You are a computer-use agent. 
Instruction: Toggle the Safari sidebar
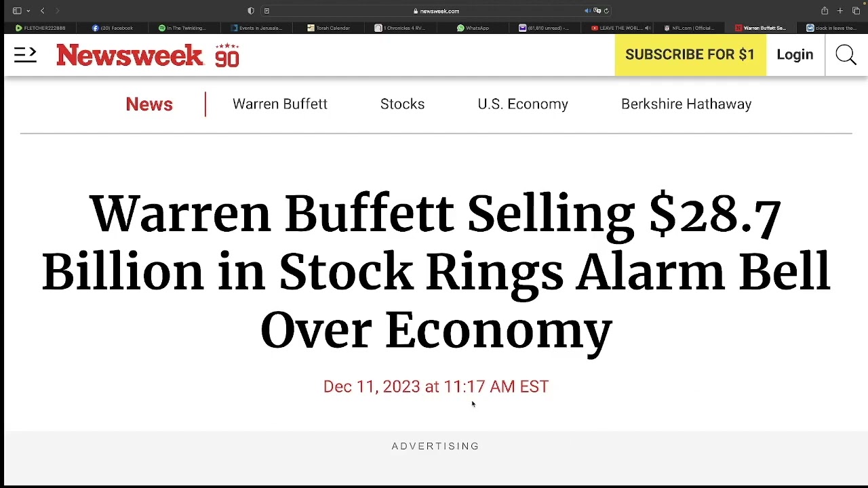tap(17, 11)
